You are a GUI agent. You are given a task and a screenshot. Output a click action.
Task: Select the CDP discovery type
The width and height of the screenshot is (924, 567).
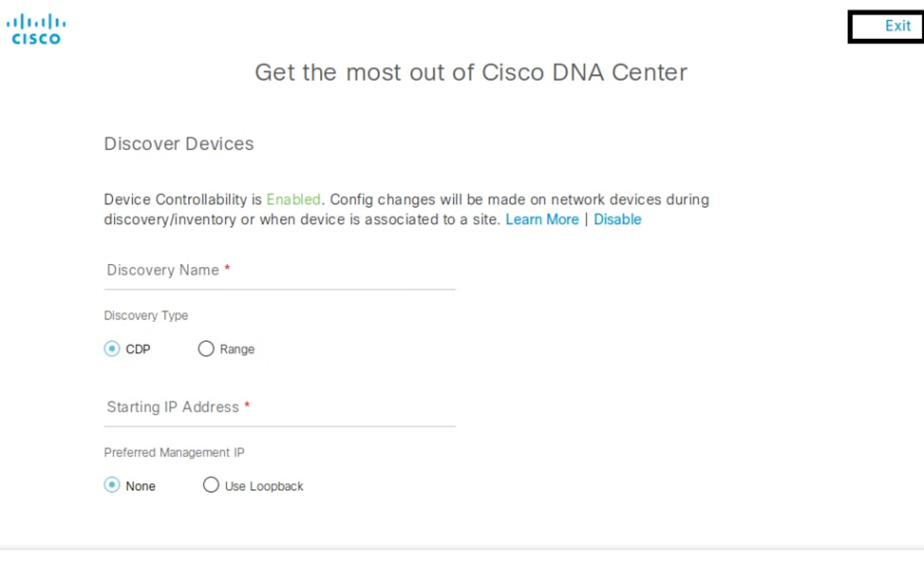[x=112, y=350]
